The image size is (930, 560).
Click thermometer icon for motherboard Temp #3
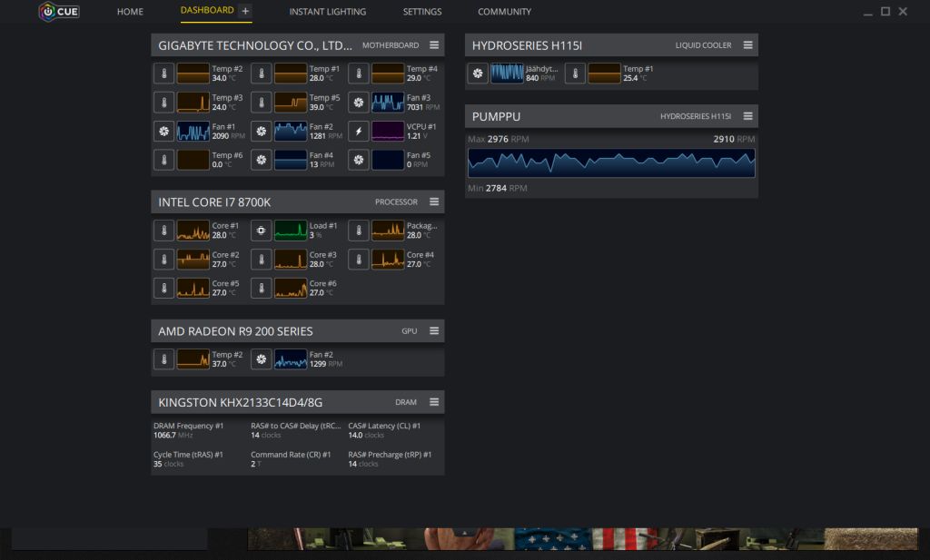(163, 103)
